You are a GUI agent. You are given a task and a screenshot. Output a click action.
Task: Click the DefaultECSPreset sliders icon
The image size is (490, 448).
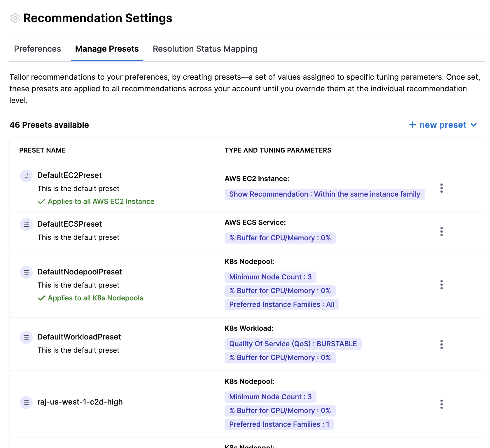click(x=26, y=225)
